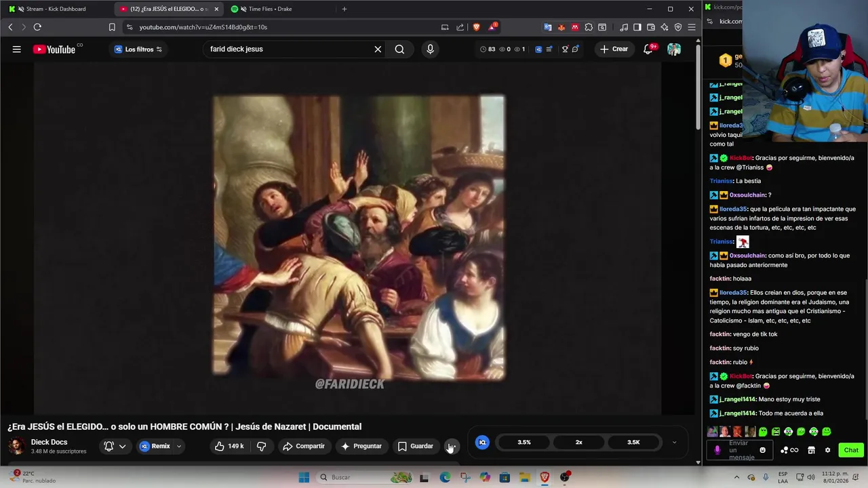Open the MetaMask fox extension

click(561, 27)
